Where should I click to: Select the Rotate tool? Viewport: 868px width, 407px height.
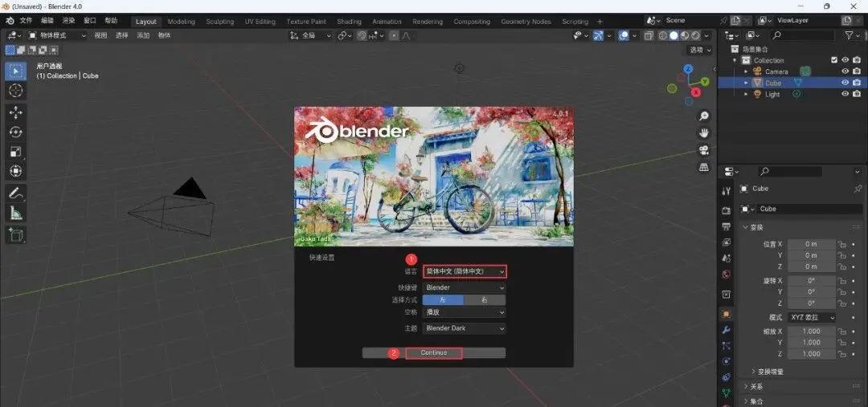pos(15,132)
